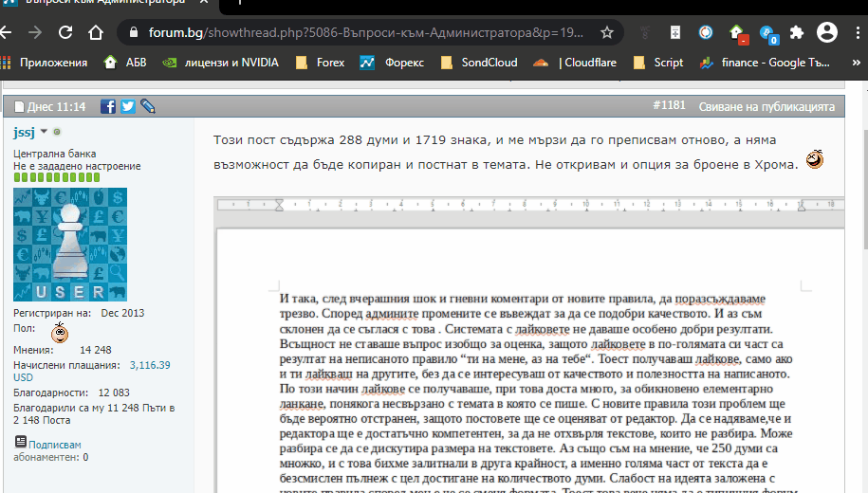Open the Chrome extensions puzzle icon
The height and width of the screenshot is (493, 868).
[797, 32]
